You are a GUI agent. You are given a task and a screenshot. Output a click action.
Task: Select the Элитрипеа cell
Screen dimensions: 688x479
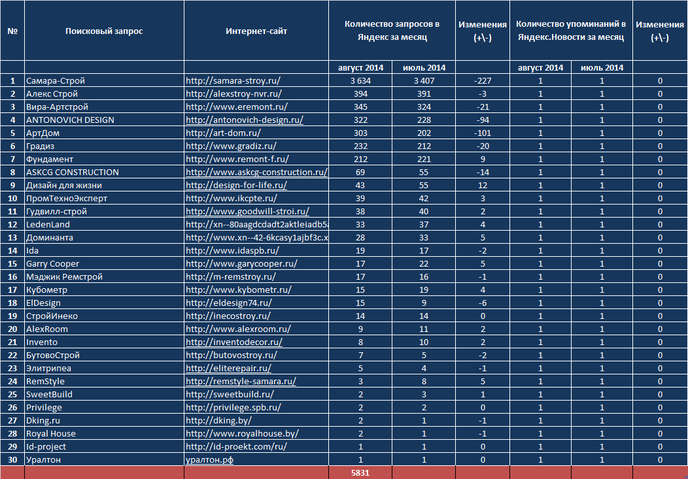coord(104,368)
